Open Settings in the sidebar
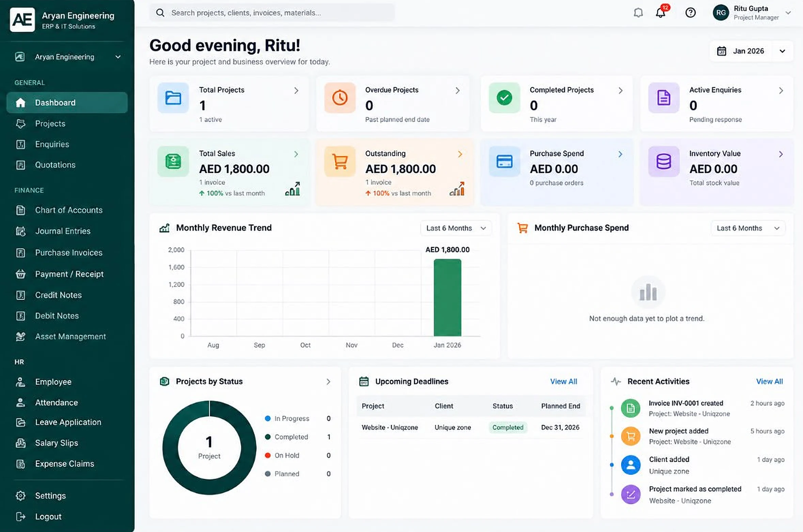Image resolution: width=803 pixels, height=532 pixels. coord(67,496)
